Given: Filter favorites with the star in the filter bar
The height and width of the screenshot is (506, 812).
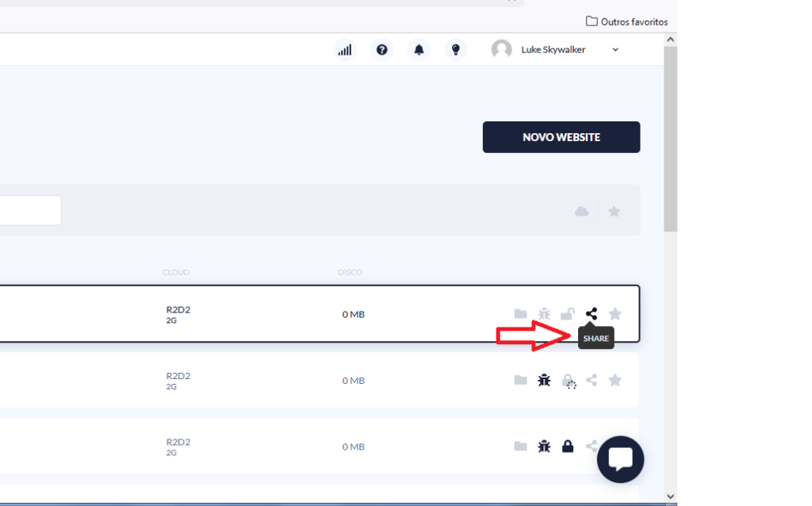Looking at the screenshot, I should [614, 211].
